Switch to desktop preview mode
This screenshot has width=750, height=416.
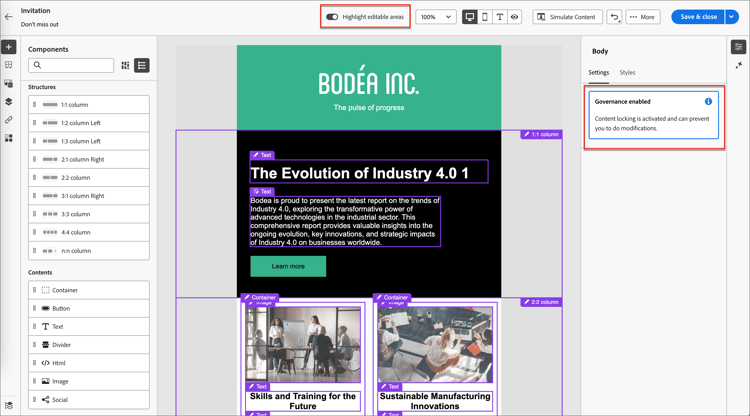[x=470, y=17]
